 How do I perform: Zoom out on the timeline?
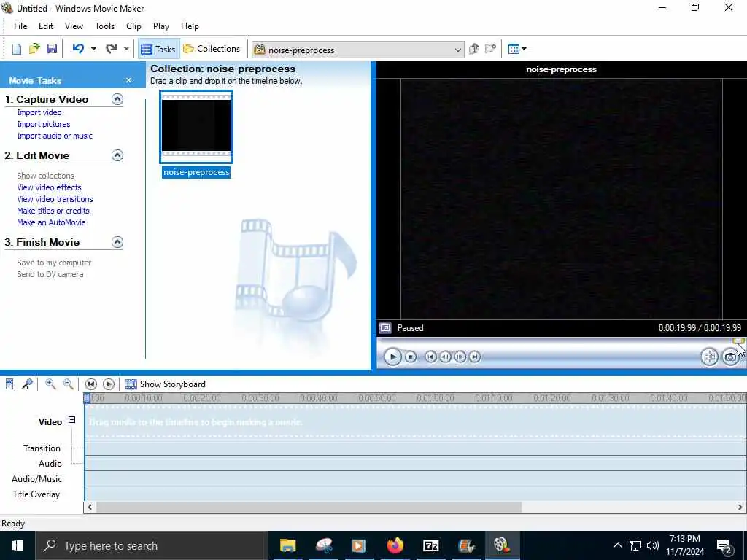coord(68,384)
